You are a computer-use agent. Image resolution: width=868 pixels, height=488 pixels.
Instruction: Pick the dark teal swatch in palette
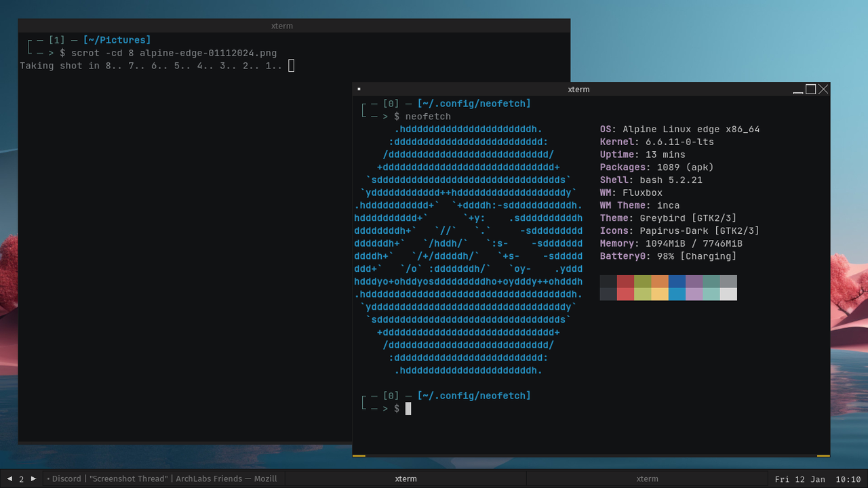711,281
